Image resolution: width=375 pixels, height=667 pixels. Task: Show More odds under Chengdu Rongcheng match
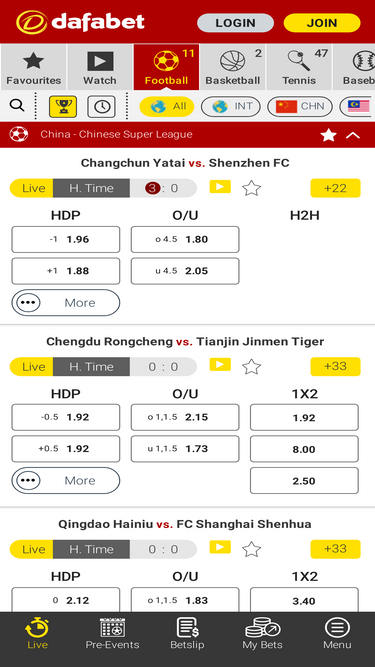pyautogui.click(x=66, y=481)
